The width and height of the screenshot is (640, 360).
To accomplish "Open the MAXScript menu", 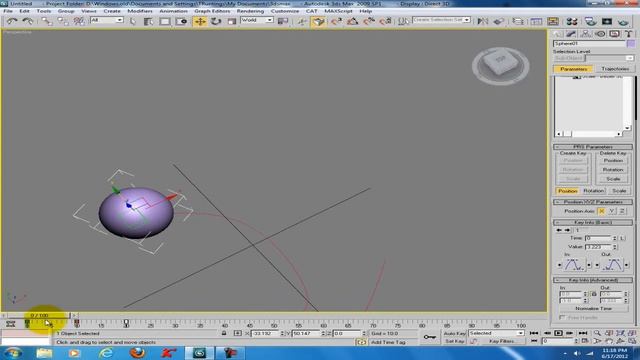I will (338, 11).
